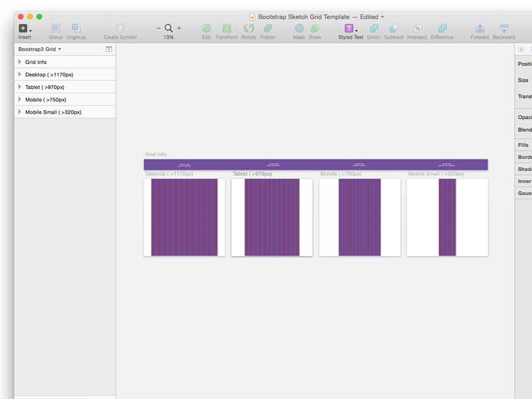Screen dimensions: 532x399
Task: Click the zoom out minus button
Action: pos(158,29)
